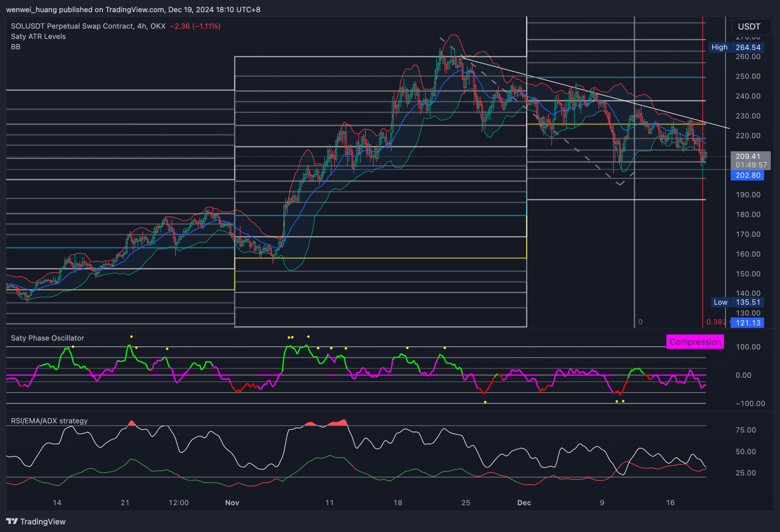Viewport: 780px width, 532px height.
Task: Click the SOLUSDT Perpetual Swap Contract title
Action: point(88,26)
